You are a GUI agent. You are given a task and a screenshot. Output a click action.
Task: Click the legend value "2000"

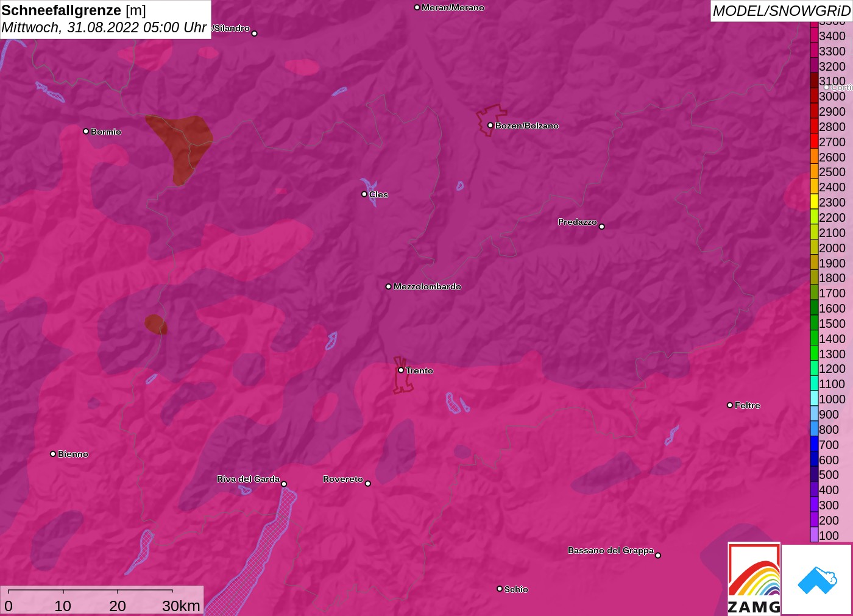point(832,248)
